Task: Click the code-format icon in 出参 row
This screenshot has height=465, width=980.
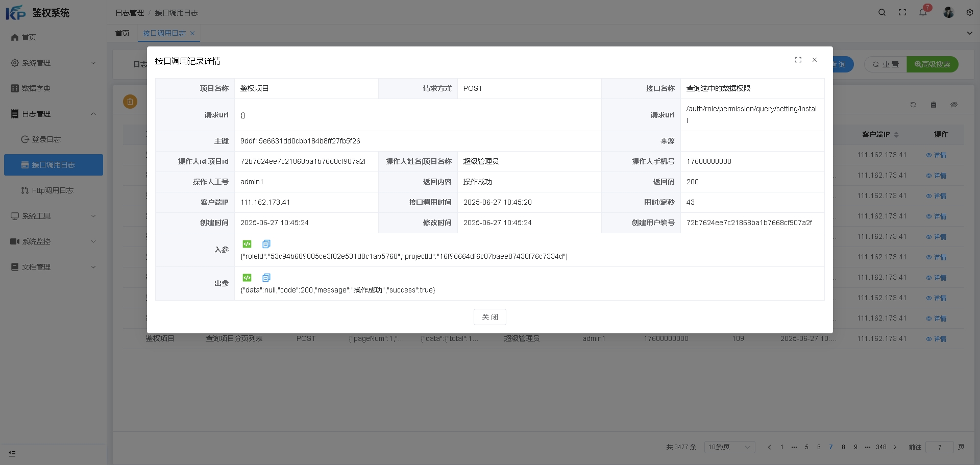Action: pyautogui.click(x=247, y=278)
